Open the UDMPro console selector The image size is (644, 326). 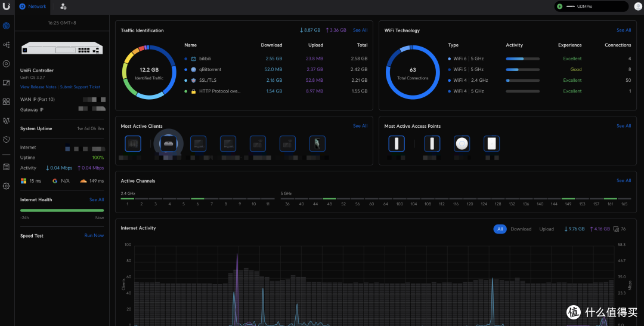click(592, 7)
